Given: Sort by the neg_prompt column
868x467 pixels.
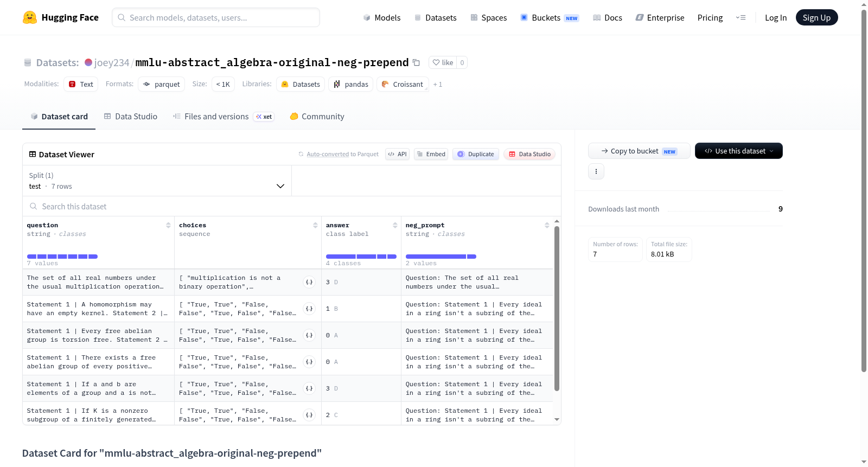Looking at the screenshot, I should tap(547, 225).
